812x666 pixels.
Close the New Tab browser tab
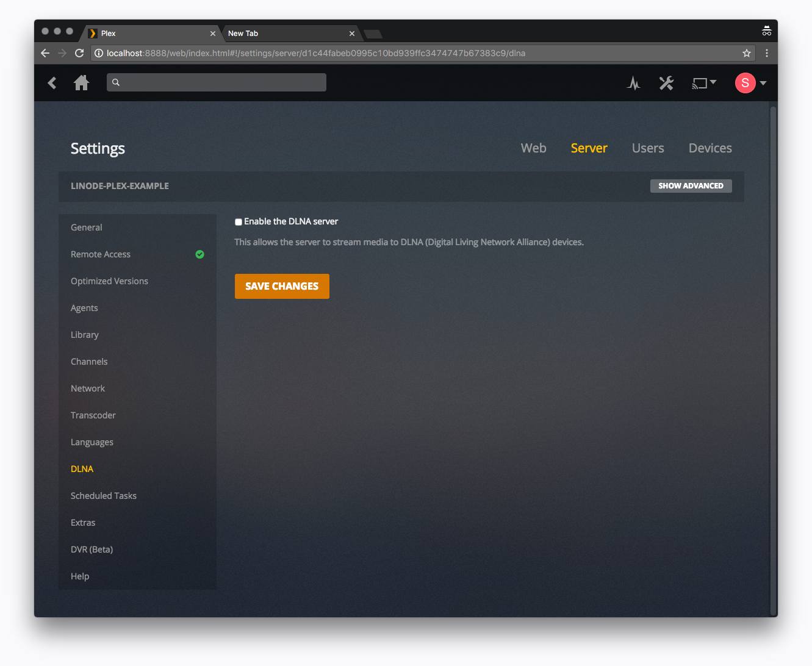[352, 34]
